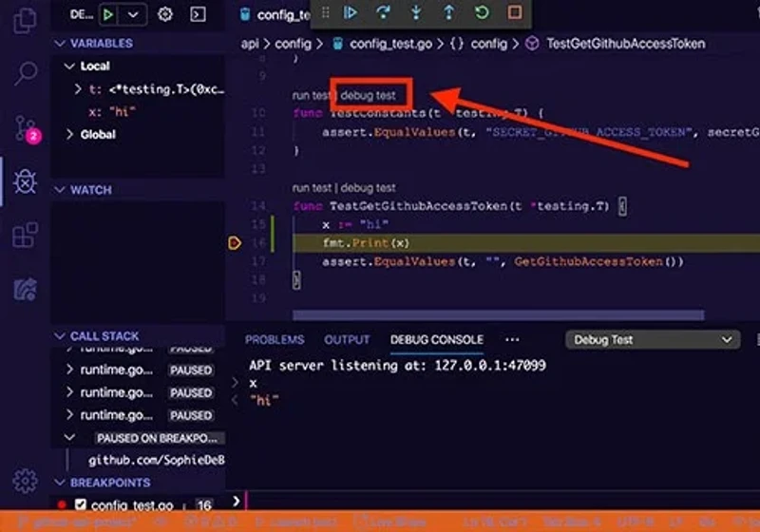Click the TestGetGithubAccessToken breadcrumb

(x=625, y=44)
